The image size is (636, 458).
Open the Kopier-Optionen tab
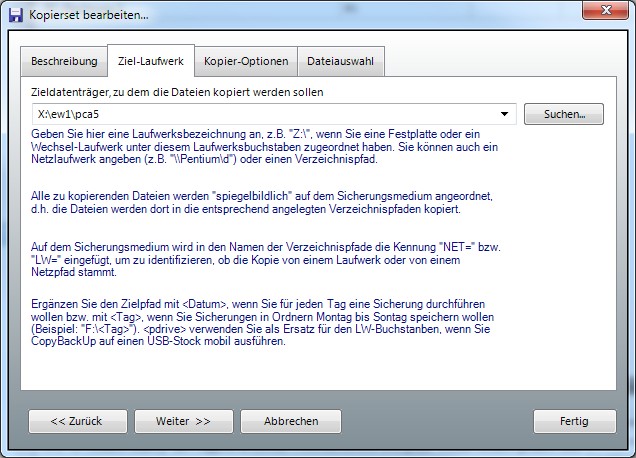[x=246, y=61]
